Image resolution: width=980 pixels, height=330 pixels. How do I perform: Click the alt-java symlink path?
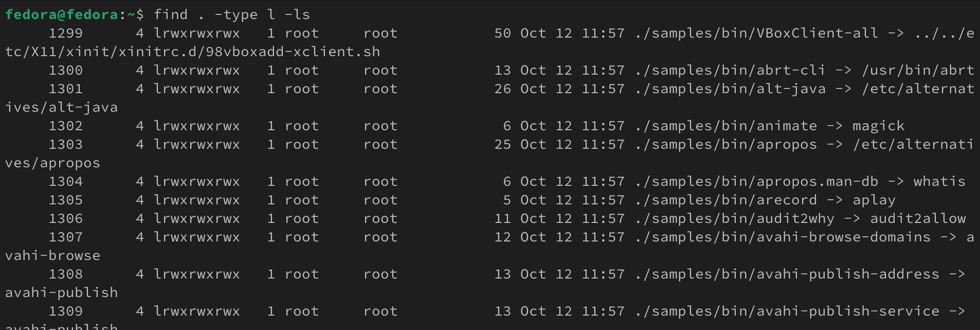tap(730, 89)
